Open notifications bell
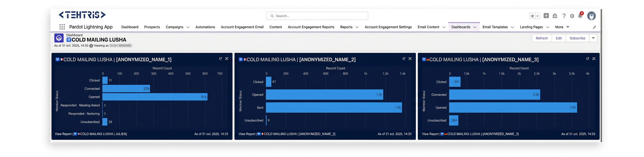Screen dimensions: 644x157 click(x=580, y=16)
